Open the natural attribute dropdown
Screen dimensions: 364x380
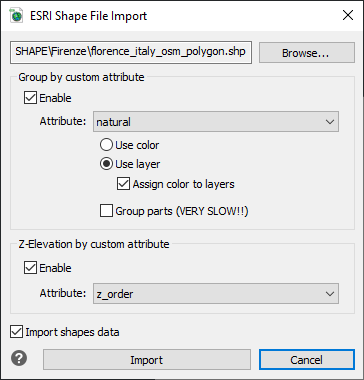[216, 122]
